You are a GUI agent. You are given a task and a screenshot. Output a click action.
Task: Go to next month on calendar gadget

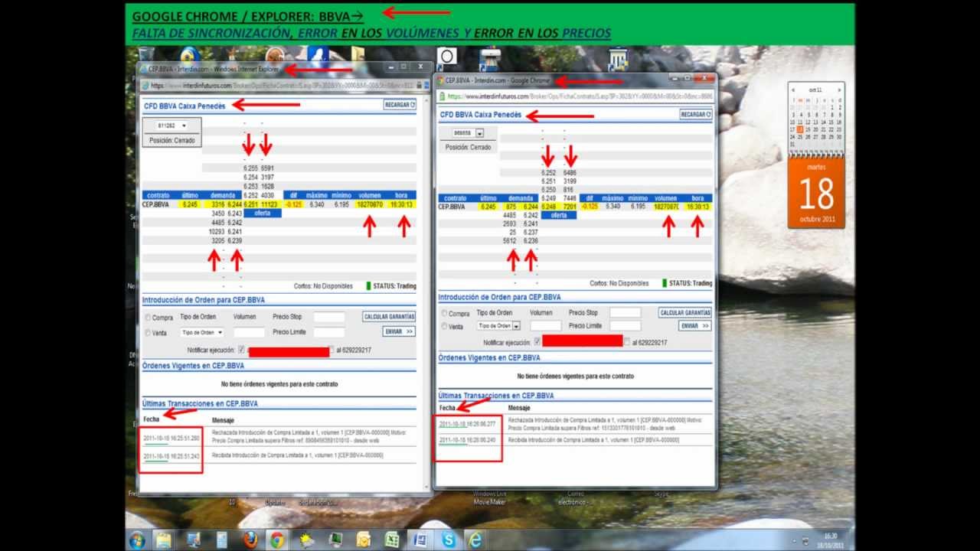pyautogui.click(x=840, y=90)
